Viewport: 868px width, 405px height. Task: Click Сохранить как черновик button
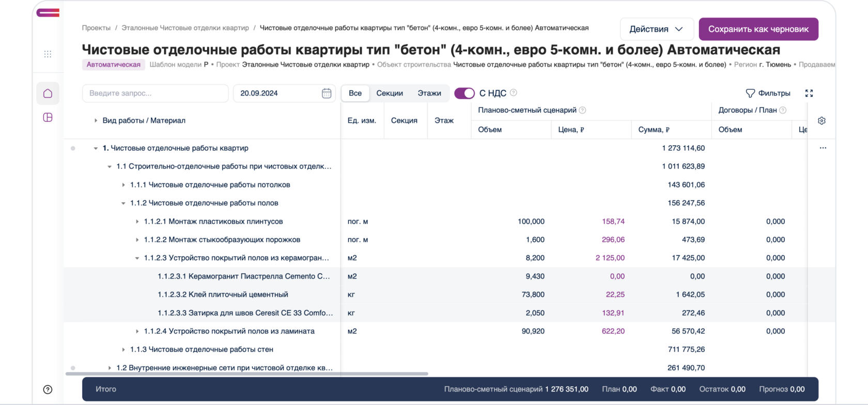point(758,29)
